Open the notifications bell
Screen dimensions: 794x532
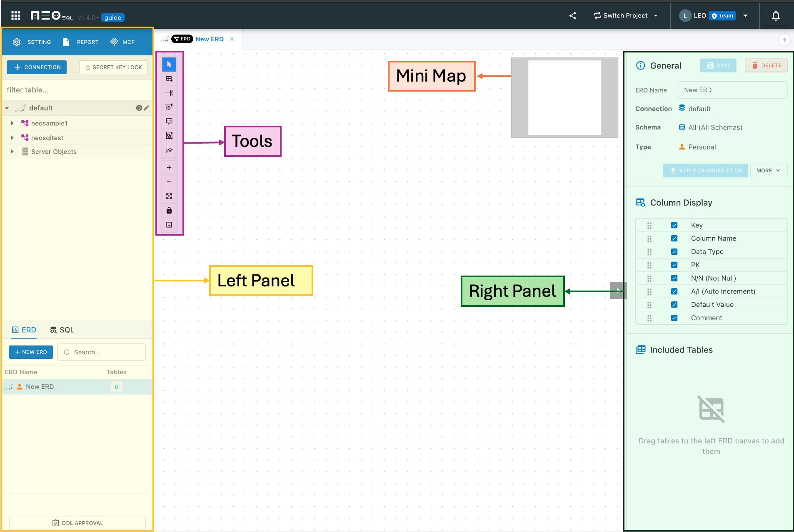(x=776, y=16)
